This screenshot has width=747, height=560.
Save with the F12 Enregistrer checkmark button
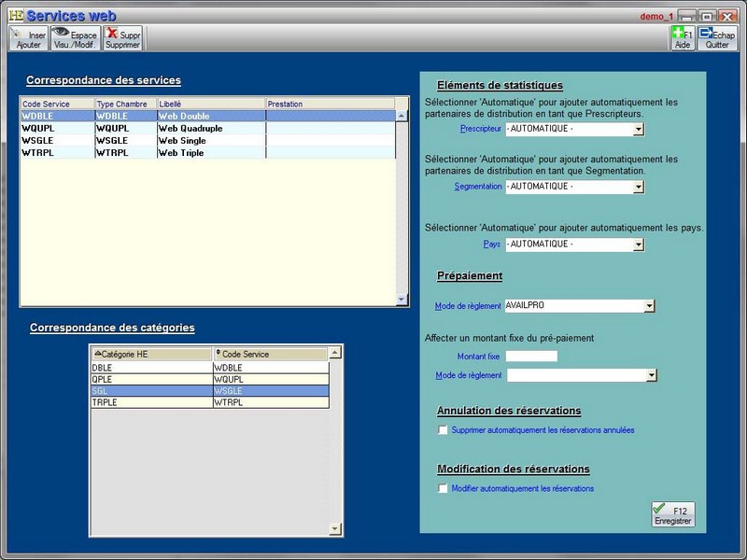[x=672, y=514]
